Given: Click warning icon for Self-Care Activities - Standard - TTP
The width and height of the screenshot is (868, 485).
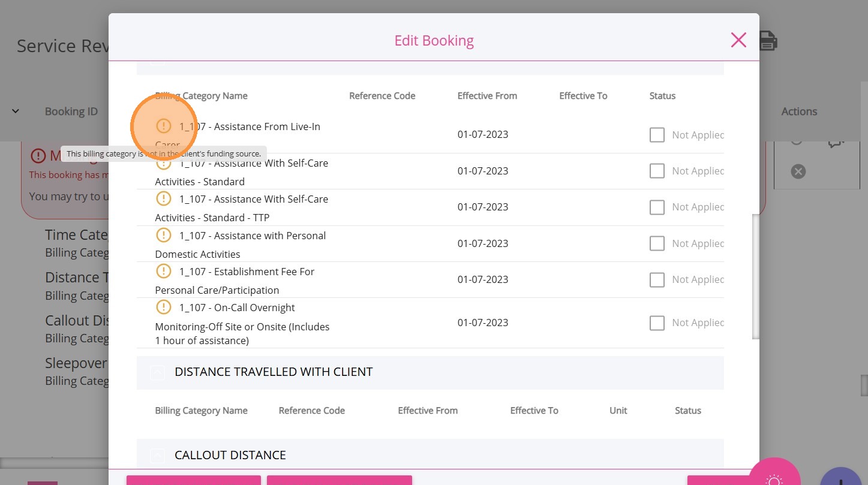Looking at the screenshot, I should click(x=163, y=198).
